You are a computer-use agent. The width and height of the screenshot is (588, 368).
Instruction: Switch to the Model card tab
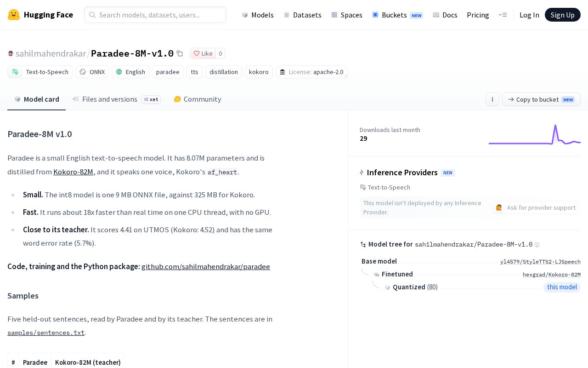(x=37, y=99)
